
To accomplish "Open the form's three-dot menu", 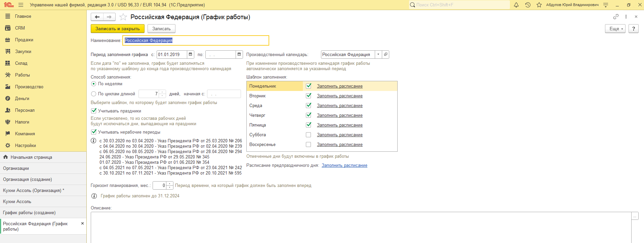I will click(626, 16).
